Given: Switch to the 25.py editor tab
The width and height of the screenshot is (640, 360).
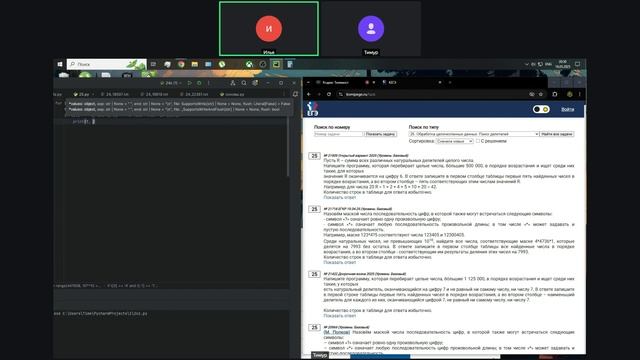Looking at the screenshot, I should coord(84,94).
